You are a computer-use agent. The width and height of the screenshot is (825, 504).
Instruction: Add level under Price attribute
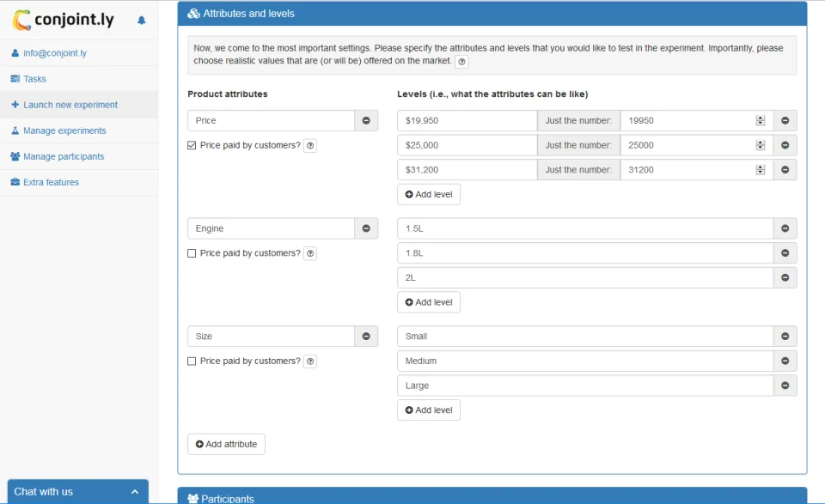click(x=429, y=194)
